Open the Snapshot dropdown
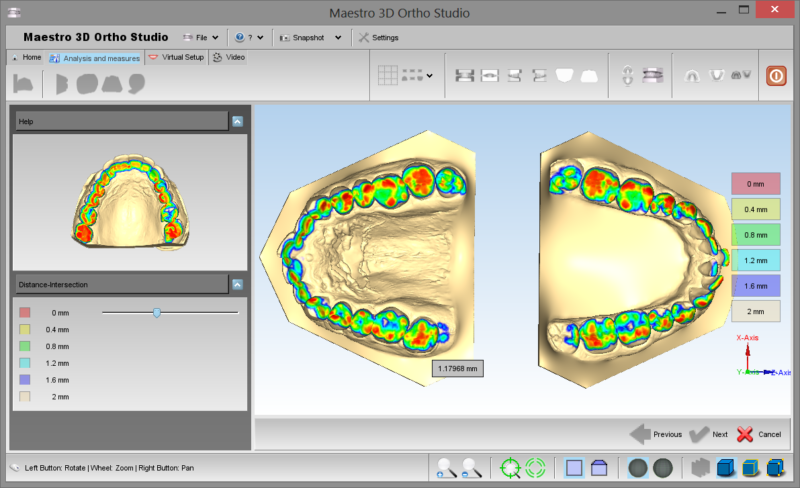 coord(310,37)
